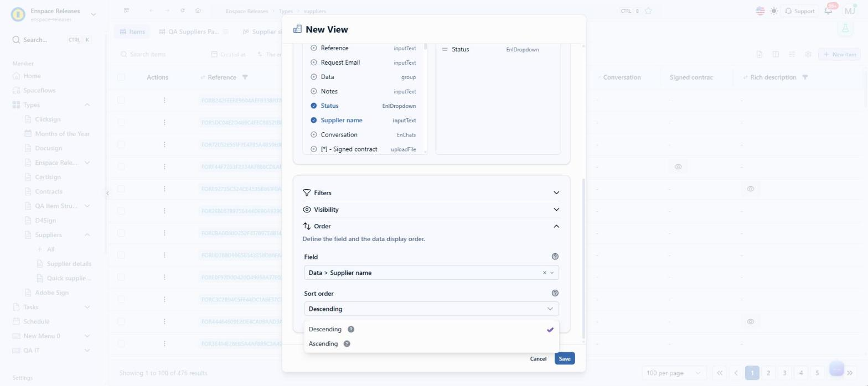Expand the Tasks sidebar section
Image resolution: width=868 pixels, height=386 pixels.
87,307
